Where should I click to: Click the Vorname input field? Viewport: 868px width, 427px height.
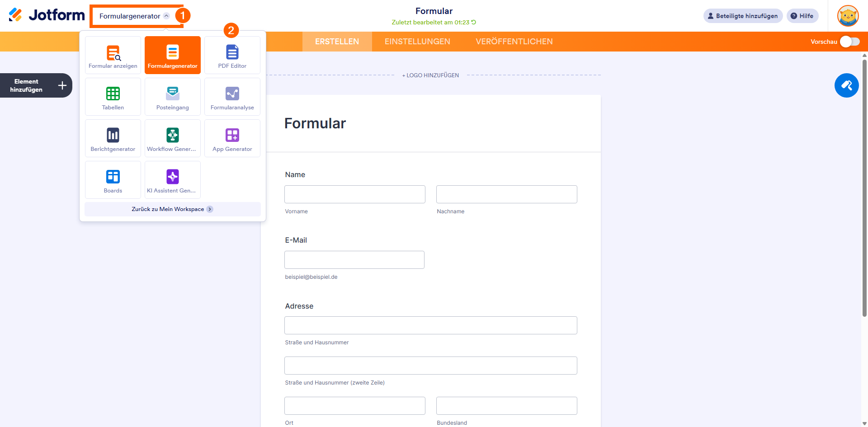point(354,194)
